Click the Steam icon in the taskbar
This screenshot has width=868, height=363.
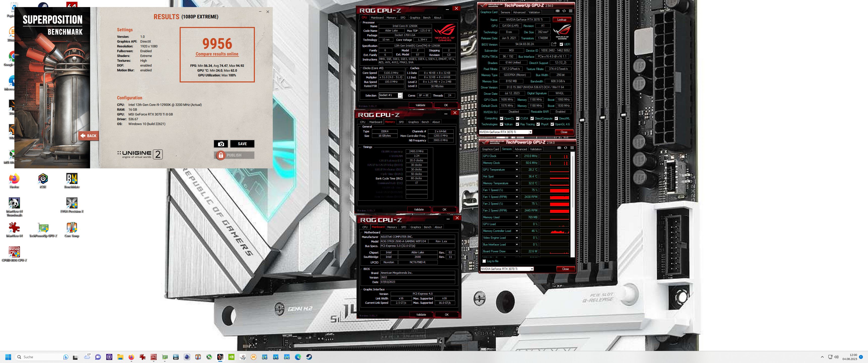coord(309,357)
